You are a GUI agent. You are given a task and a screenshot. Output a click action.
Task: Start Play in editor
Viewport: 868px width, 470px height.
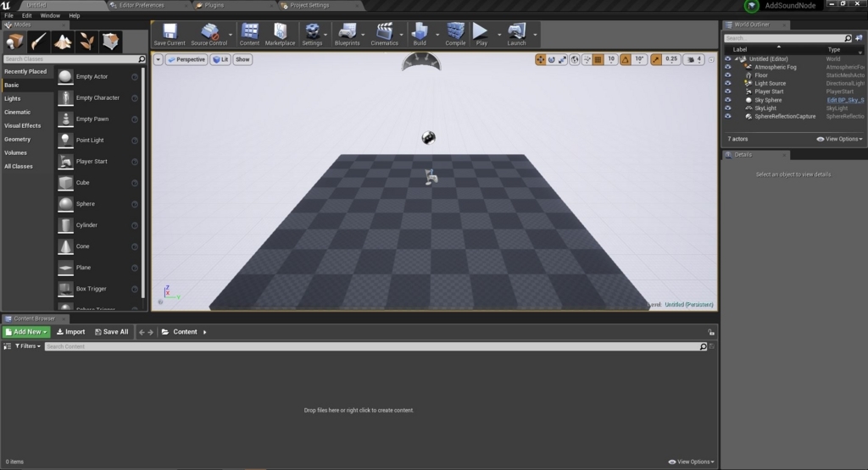pyautogui.click(x=481, y=34)
